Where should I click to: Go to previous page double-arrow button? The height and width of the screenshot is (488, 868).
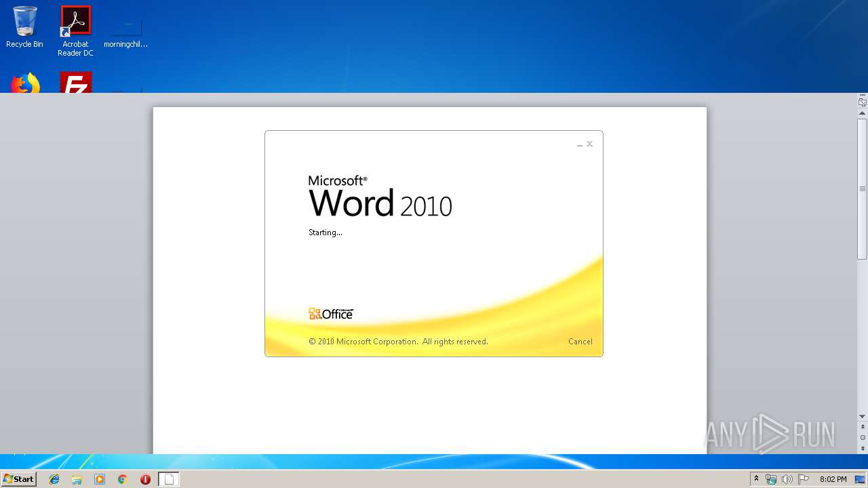[863, 427]
